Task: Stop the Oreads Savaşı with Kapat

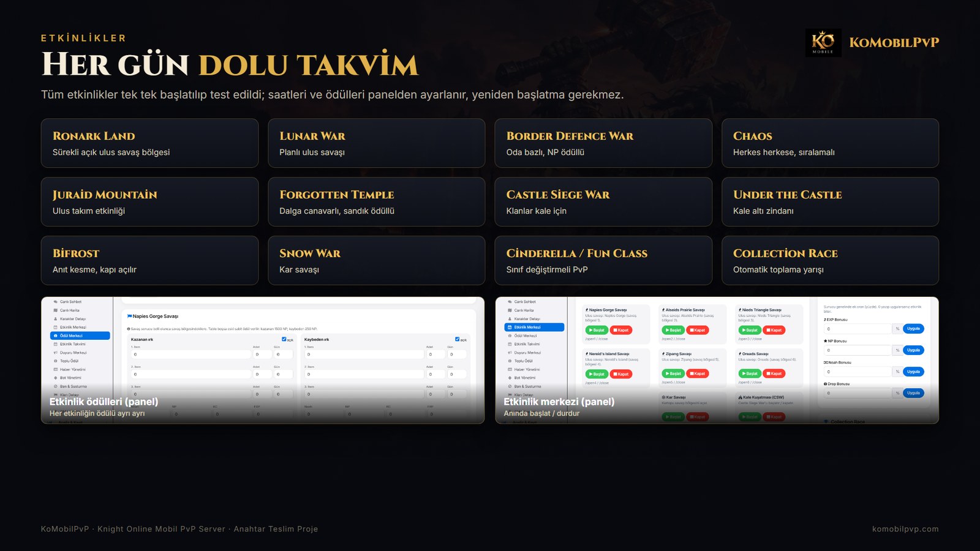Action: pyautogui.click(x=774, y=373)
